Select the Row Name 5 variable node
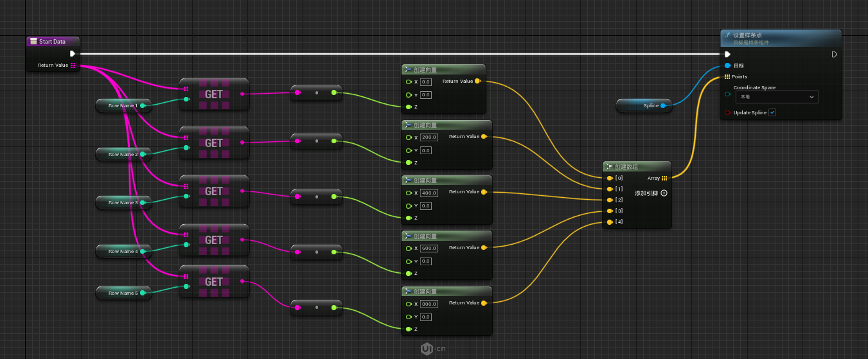868x359 pixels. [x=122, y=293]
